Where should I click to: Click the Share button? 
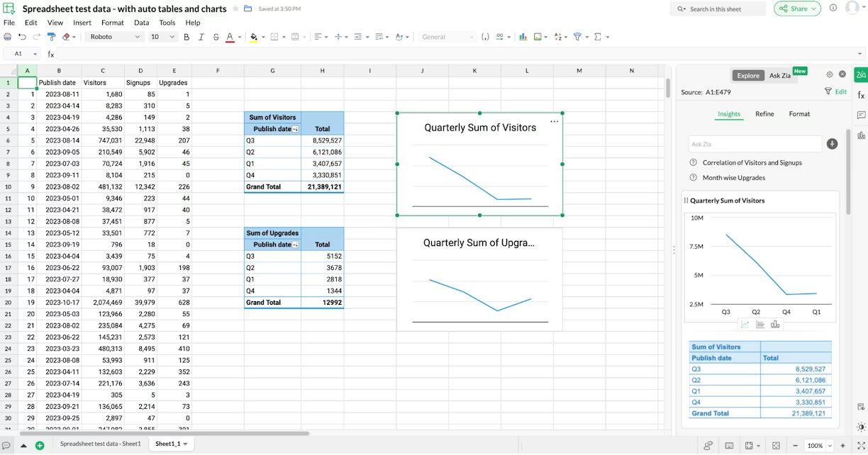[x=797, y=8]
